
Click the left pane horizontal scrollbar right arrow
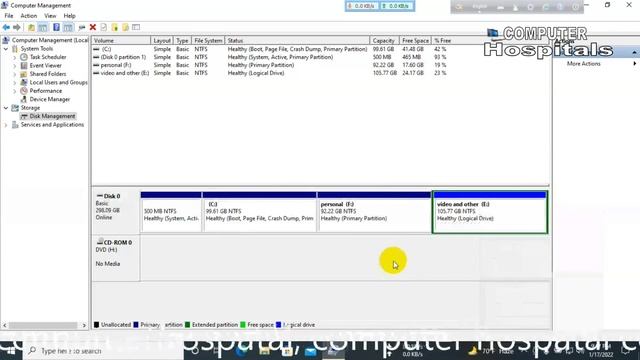pyautogui.click(x=84, y=325)
